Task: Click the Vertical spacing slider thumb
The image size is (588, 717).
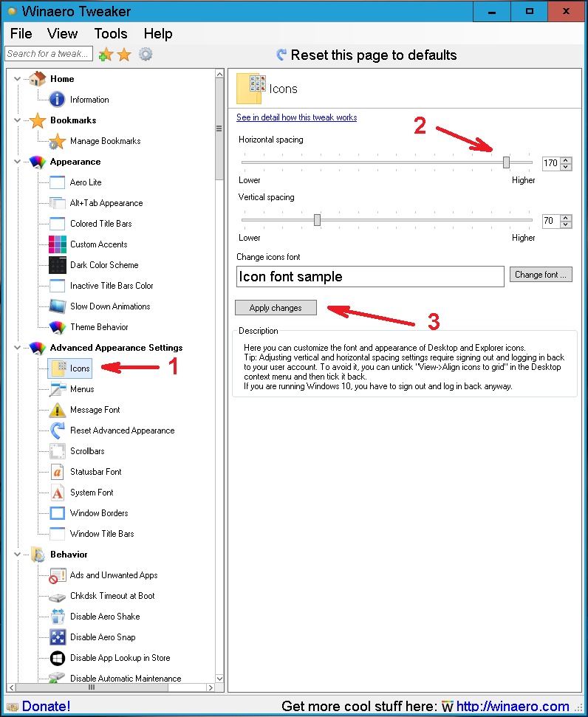Action: pyautogui.click(x=317, y=220)
